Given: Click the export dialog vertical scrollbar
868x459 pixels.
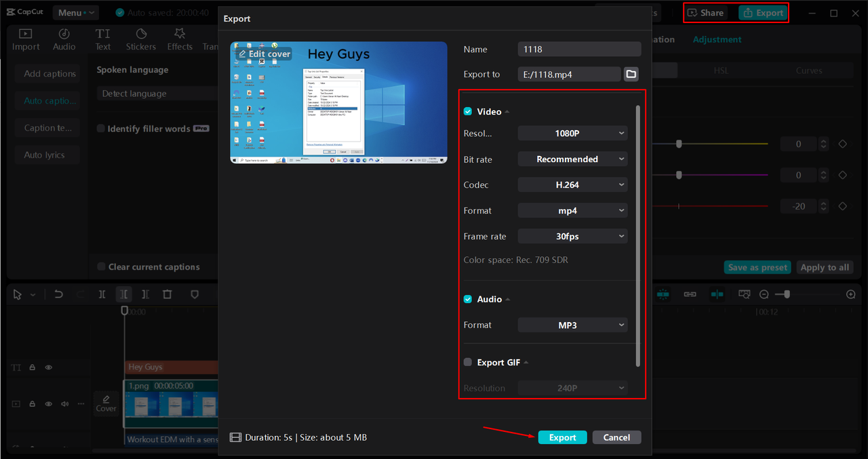Looking at the screenshot, I should tap(637, 235).
